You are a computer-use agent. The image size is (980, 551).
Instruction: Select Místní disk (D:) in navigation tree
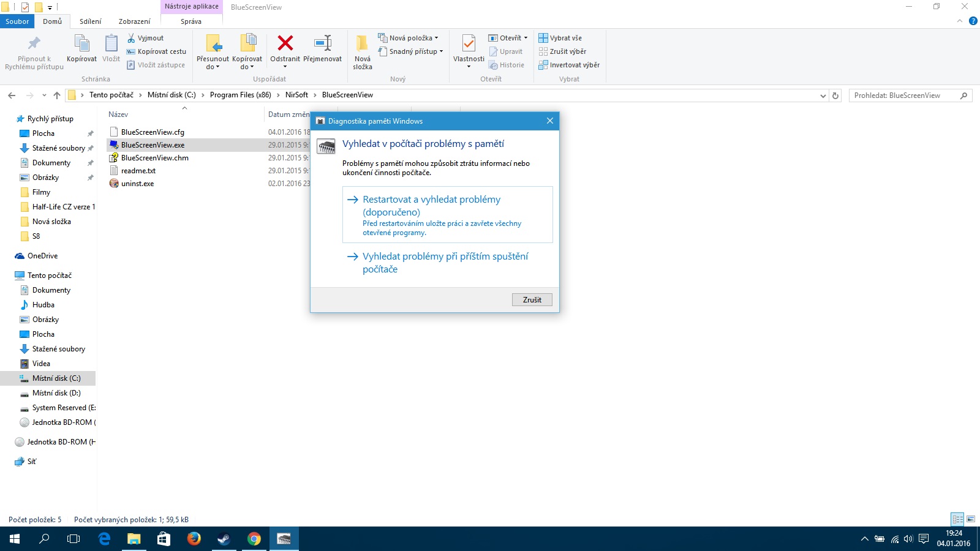coord(56,393)
